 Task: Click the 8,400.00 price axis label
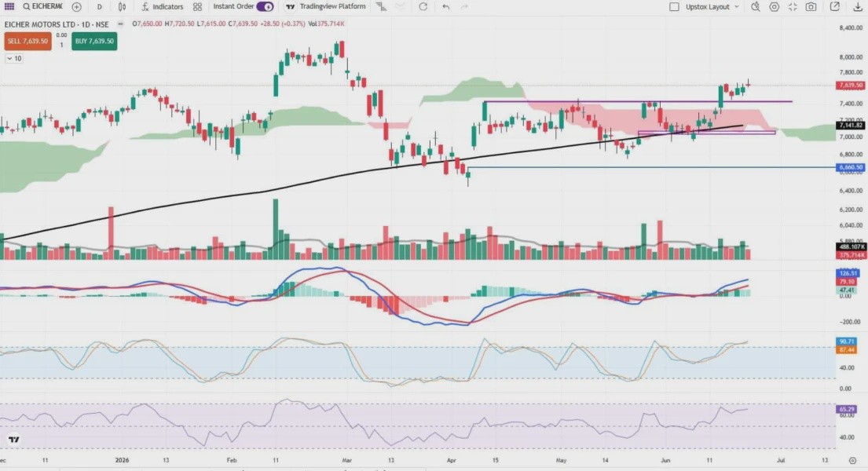(851, 27)
